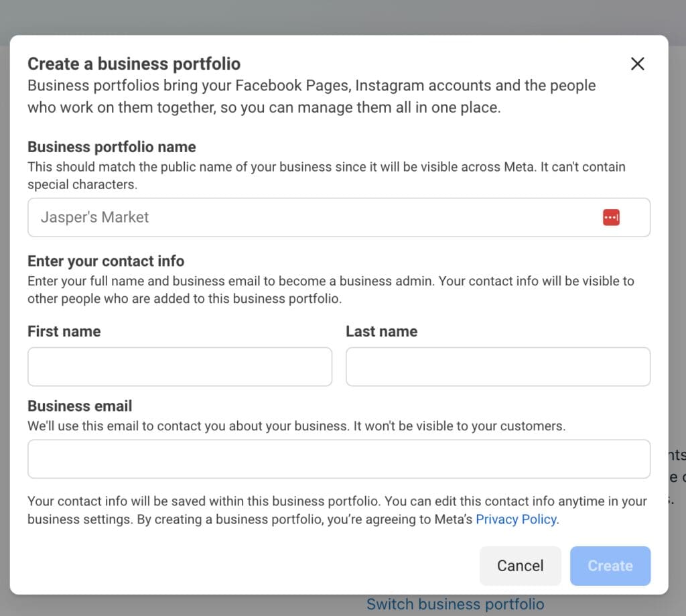Open Switch business portfolio link
This screenshot has height=616, width=686.
[455, 605]
